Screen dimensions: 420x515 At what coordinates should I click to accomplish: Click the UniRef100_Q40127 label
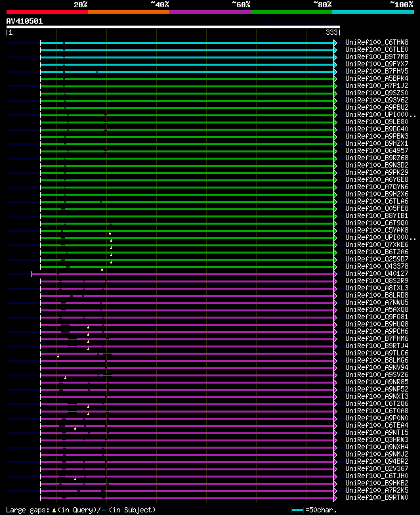(377, 273)
